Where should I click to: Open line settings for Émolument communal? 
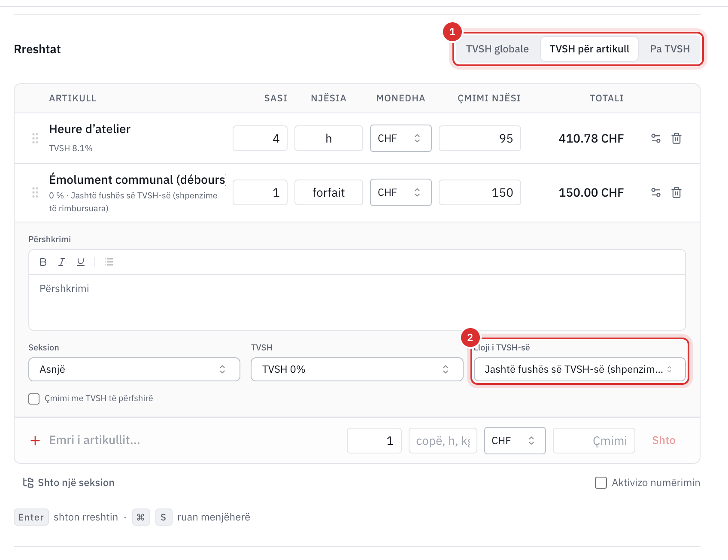pyautogui.click(x=655, y=192)
